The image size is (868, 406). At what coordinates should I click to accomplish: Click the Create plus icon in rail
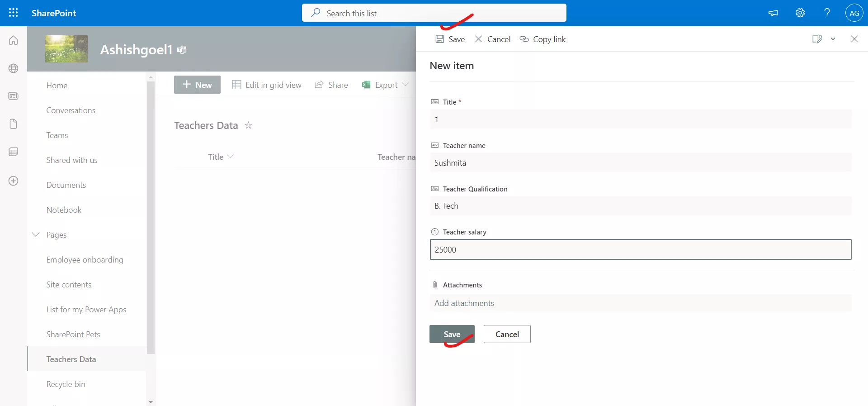pos(14,181)
